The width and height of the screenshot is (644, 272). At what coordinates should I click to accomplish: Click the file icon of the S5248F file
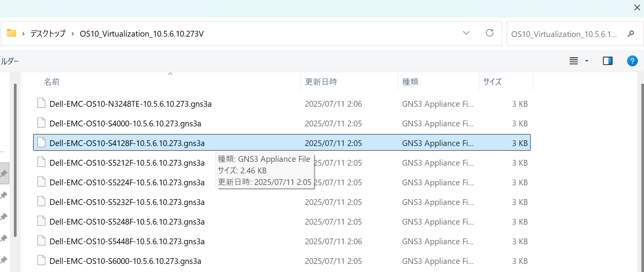(x=41, y=221)
